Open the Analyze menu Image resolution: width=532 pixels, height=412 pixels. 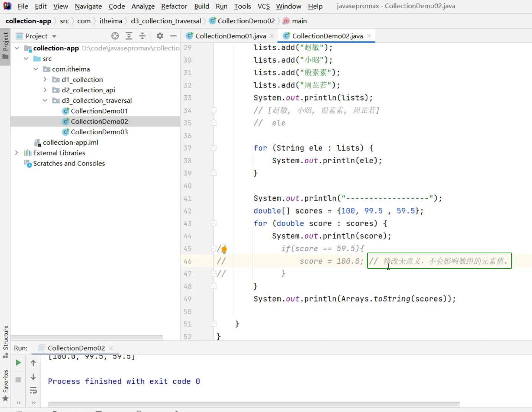(143, 6)
